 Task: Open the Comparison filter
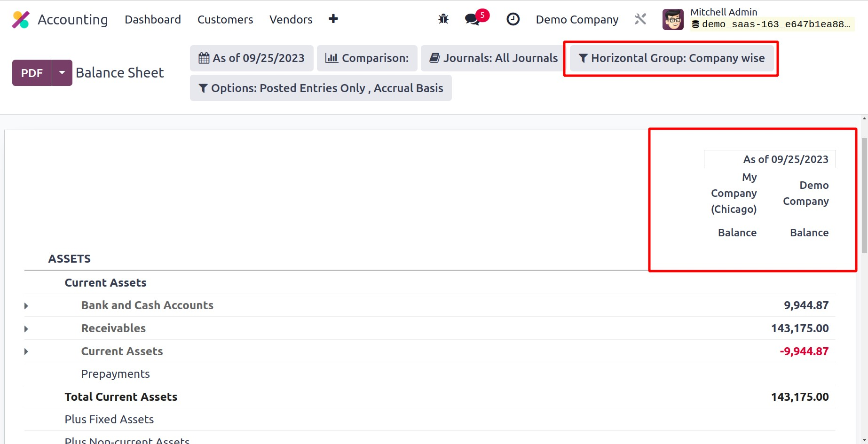click(x=367, y=58)
